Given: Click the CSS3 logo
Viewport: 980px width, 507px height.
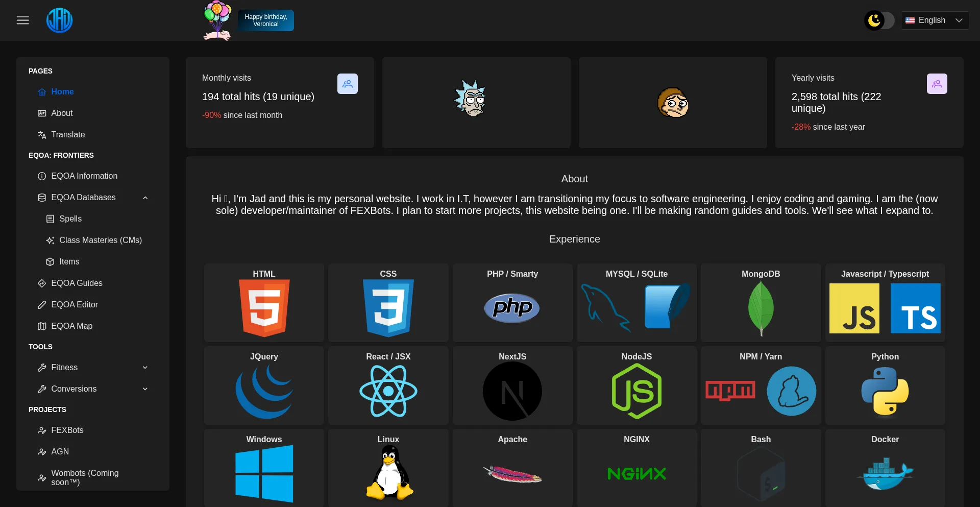Looking at the screenshot, I should 388,308.
